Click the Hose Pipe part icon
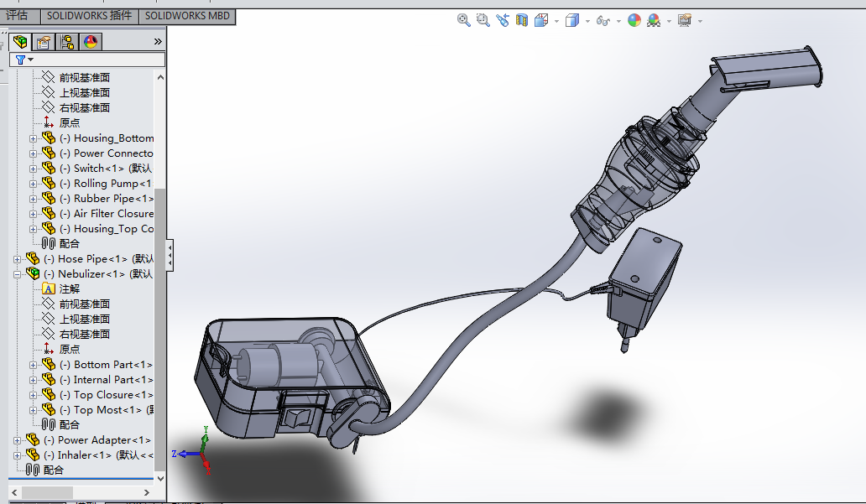866x504 pixels. pyautogui.click(x=33, y=258)
